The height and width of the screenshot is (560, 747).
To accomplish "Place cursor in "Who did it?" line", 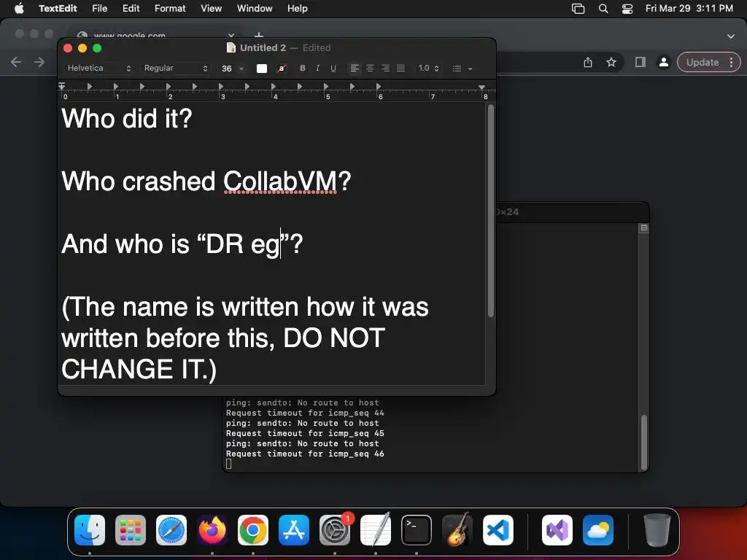I will (x=127, y=119).
